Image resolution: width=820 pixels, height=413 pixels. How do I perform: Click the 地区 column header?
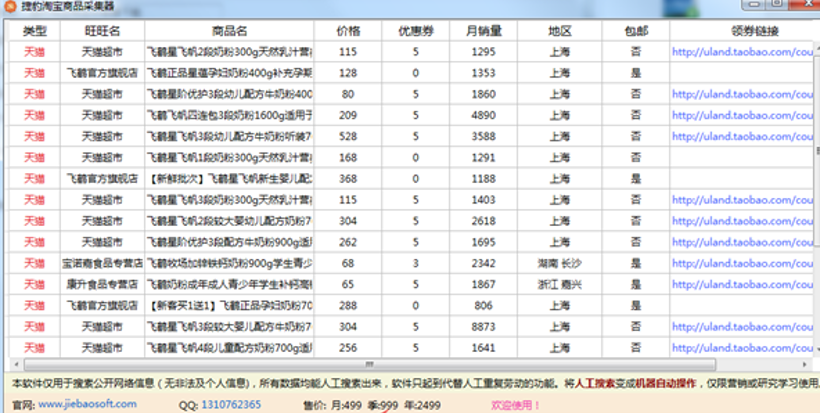[560, 31]
